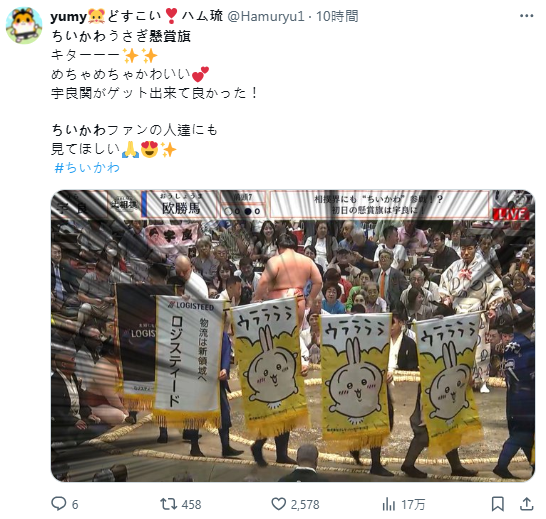Click the tweet text 宇良関がゲット出来て良かった
This screenshot has width=546, height=519.
149,93
